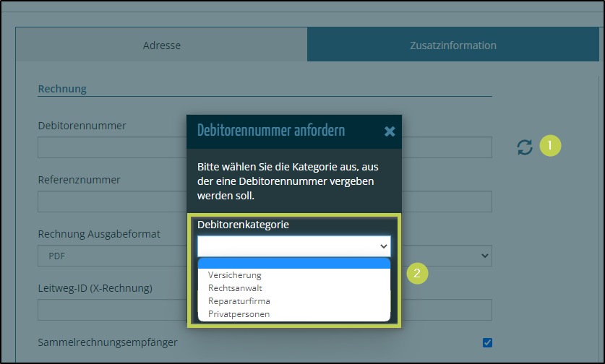The image size is (605, 364).
Task: Select the blank highlighted option in category list
Action: click(293, 264)
